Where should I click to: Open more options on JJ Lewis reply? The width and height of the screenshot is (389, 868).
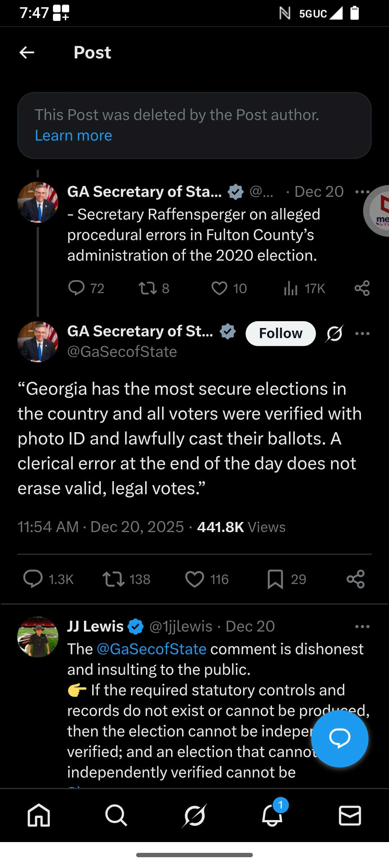(x=362, y=627)
